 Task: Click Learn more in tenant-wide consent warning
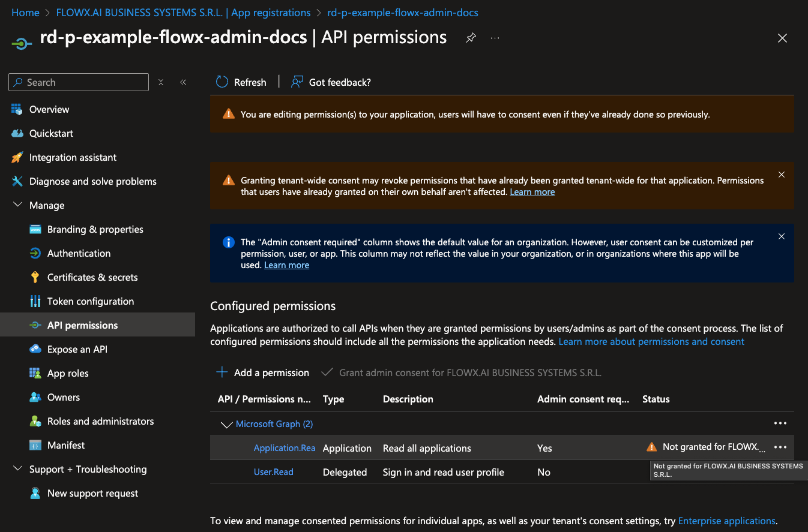point(532,192)
